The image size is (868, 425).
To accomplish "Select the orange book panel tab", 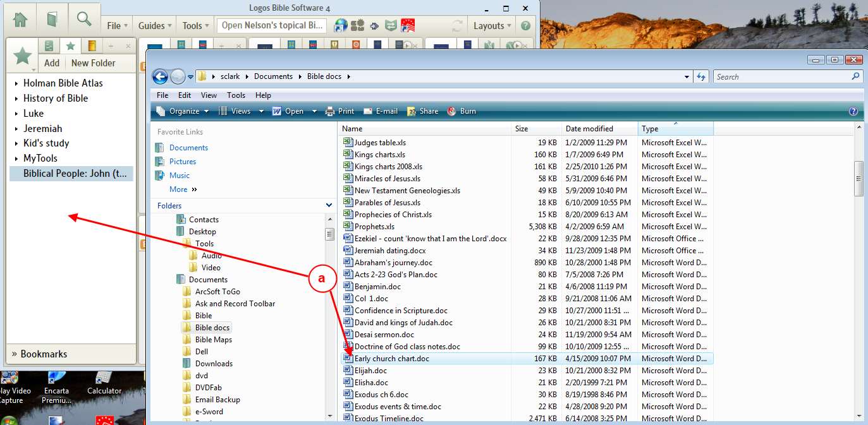I will 92,45.
